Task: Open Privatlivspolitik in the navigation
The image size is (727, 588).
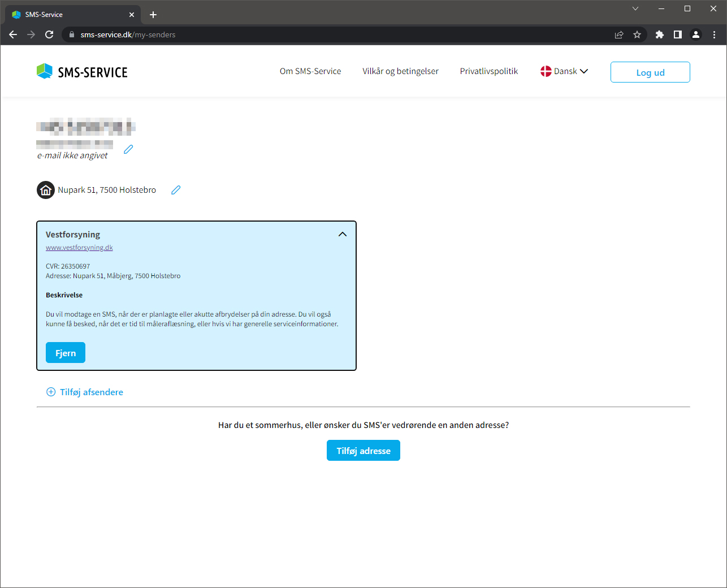Action: (488, 71)
